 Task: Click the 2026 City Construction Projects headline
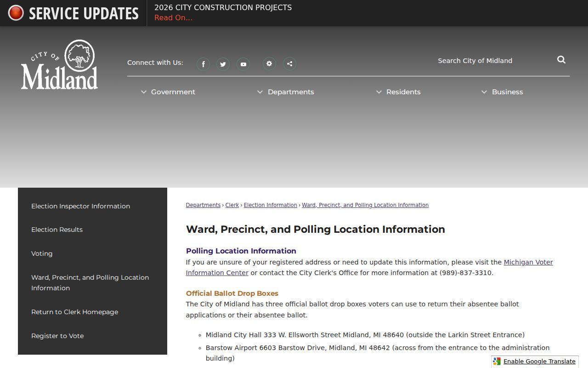point(223,8)
